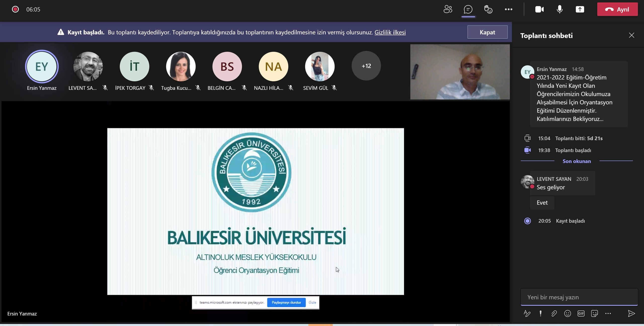
Task: Select Tugba Kucu... participant photo
Action: pyautogui.click(x=181, y=66)
